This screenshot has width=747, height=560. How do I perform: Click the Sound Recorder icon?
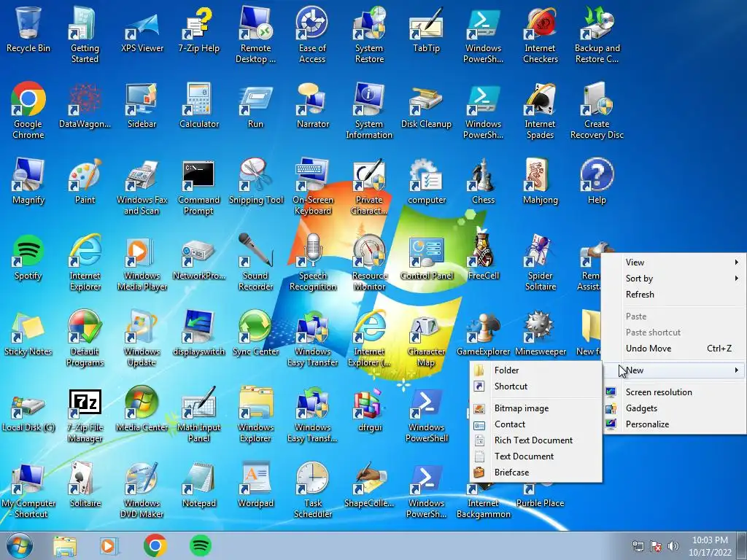pos(256,262)
